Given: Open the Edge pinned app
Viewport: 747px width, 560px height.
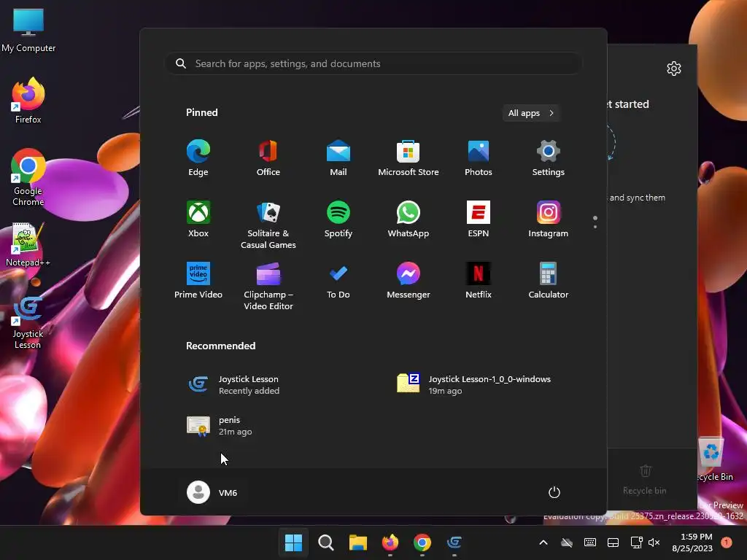Looking at the screenshot, I should tap(198, 158).
